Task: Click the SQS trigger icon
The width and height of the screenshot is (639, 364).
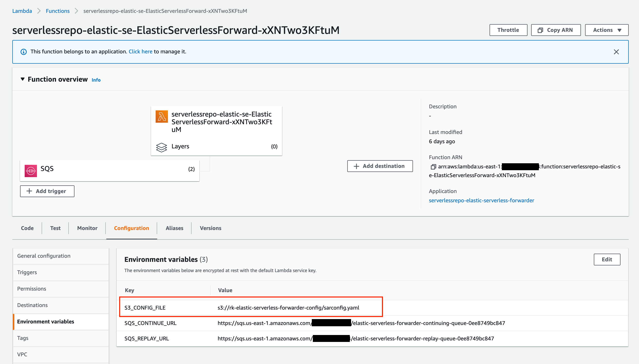Action: [x=31, y=171]
